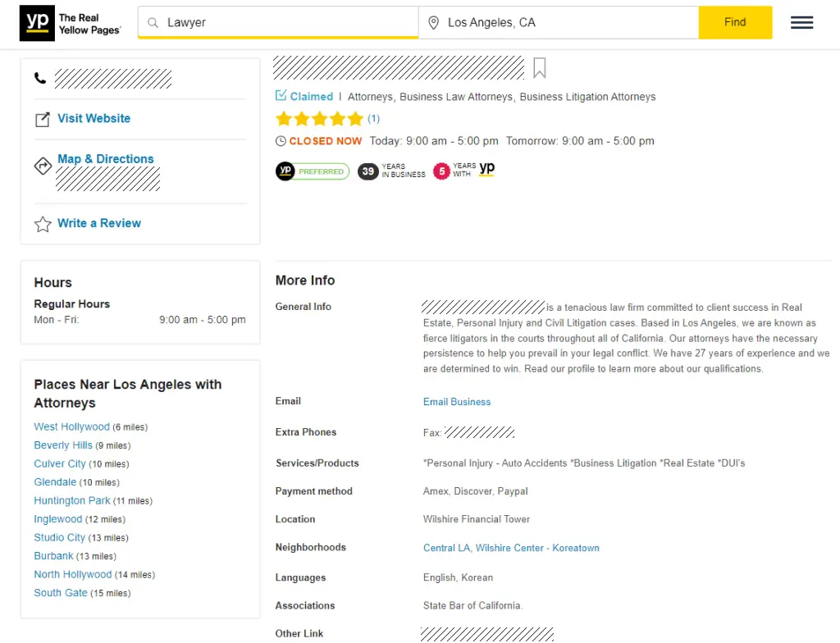Open the West Hollywood nearby link
The height and width of the screenshot is (643, 840).
(x=71, y=427)
